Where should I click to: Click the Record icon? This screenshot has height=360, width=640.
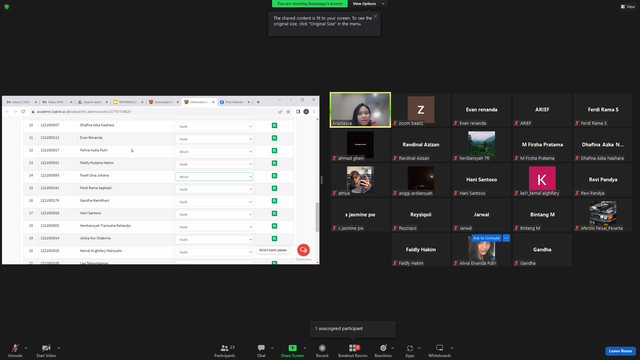(x=322, y=348)
